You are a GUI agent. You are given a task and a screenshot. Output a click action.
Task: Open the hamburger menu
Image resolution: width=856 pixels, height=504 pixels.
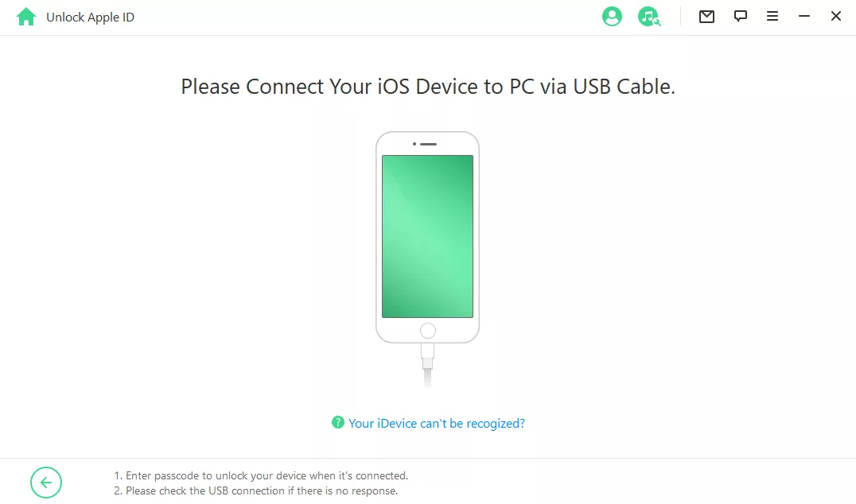point(772,17)
